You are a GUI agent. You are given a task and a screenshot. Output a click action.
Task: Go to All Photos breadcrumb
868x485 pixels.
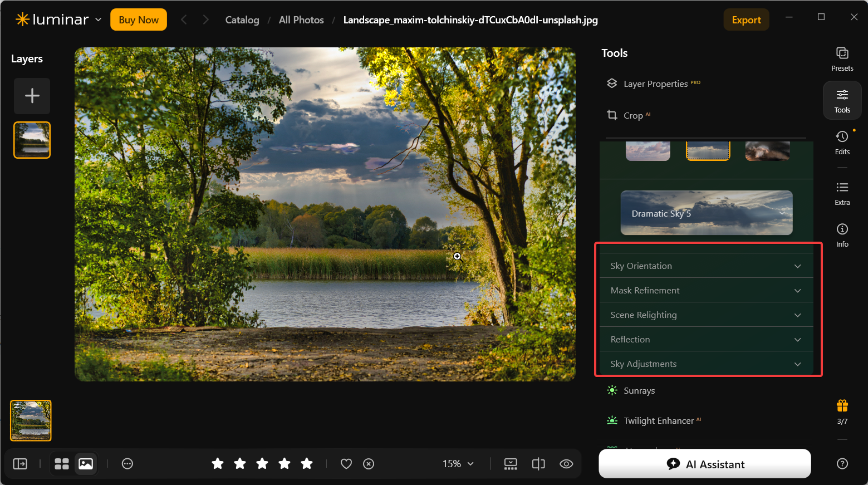301,20
